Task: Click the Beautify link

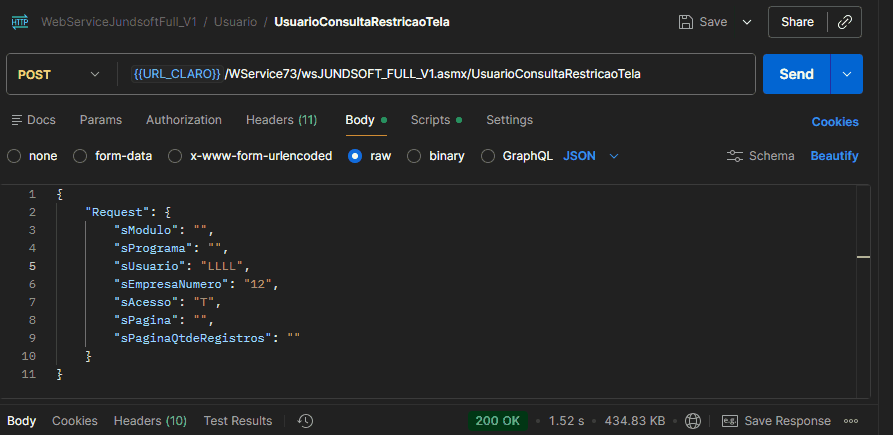Action: click(834, 156)
